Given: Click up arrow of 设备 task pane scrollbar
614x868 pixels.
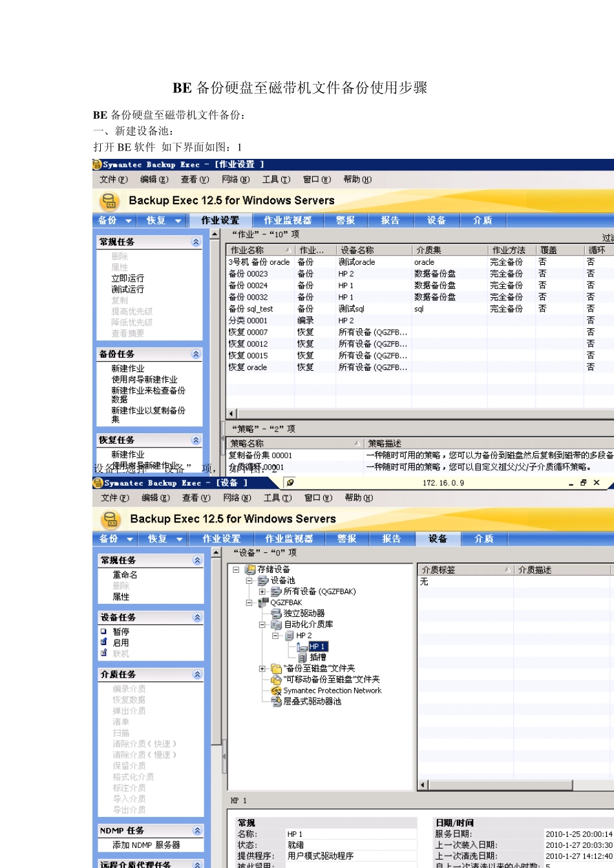Looking at the screenshot, I should tap(216, 552).
